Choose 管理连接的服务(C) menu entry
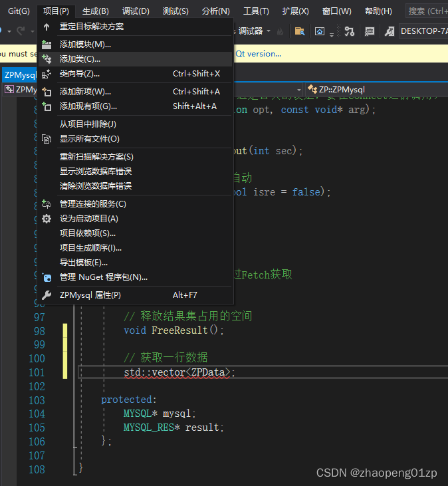Image resolution: width=448 pixels, height=486 pixels. (136, 204)
